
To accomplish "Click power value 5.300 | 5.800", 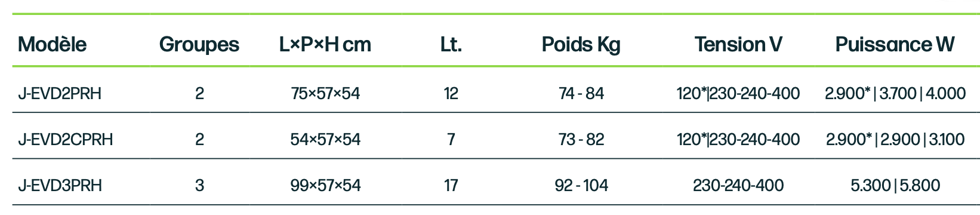I will tap(895, 185).
